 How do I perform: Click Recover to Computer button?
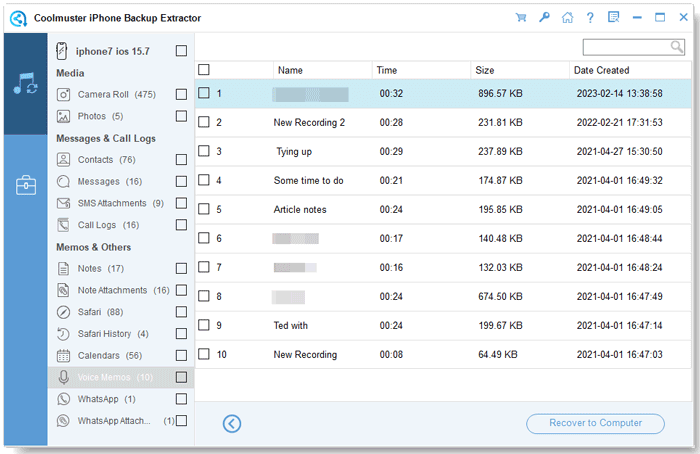point(595,423)
